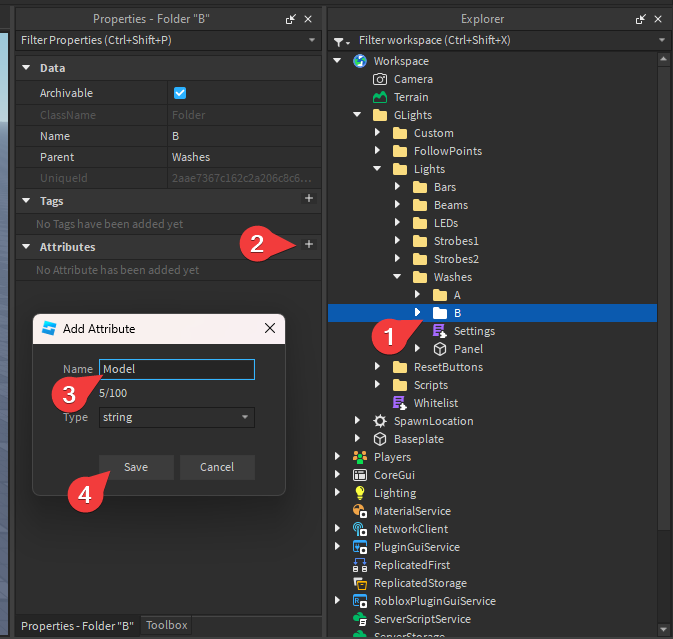Click the Settings script icon under Washes
Viewport: 673px width, 639px height.
[x=440, y=331]
